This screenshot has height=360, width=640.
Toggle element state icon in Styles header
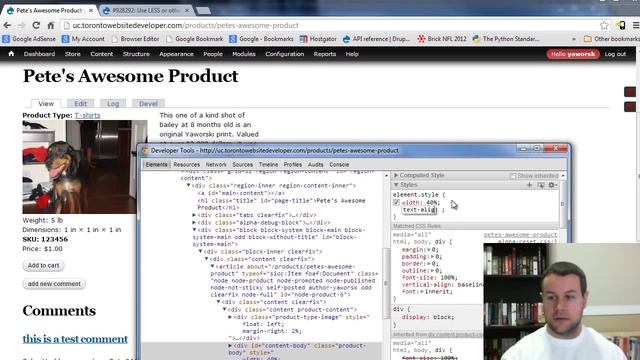541,185
